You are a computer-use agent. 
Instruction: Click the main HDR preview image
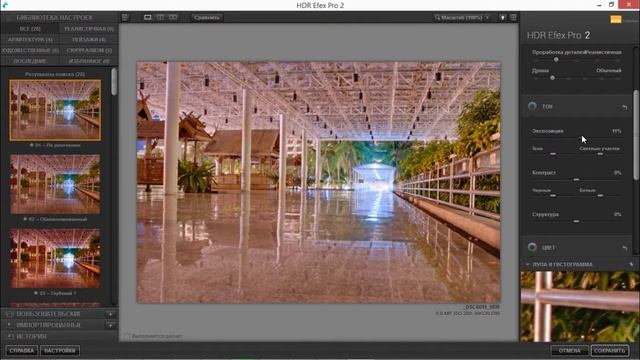[318, 182]
